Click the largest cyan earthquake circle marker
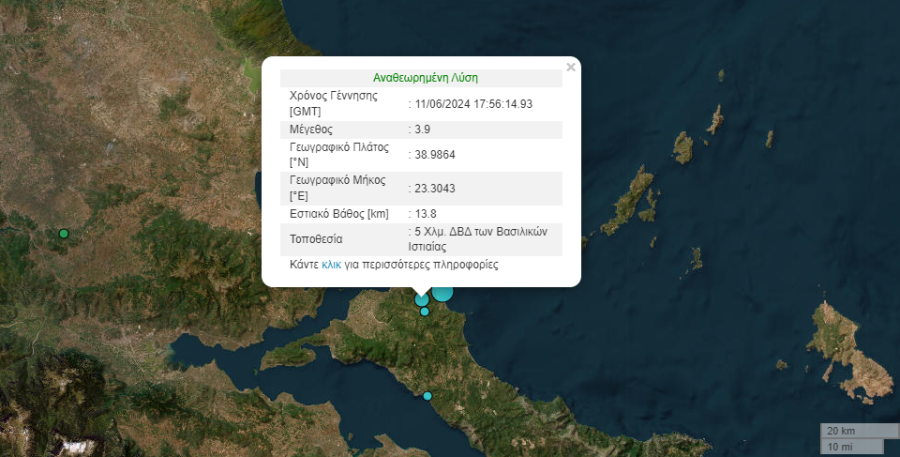This screenshot has width=900, height=457. pos(442,291)
